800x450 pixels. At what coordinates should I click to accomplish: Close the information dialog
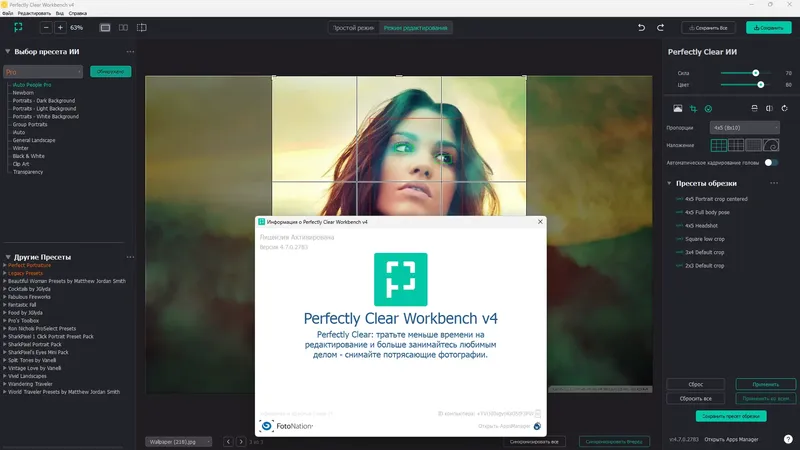pyautogui.click(x=540, y=221)
